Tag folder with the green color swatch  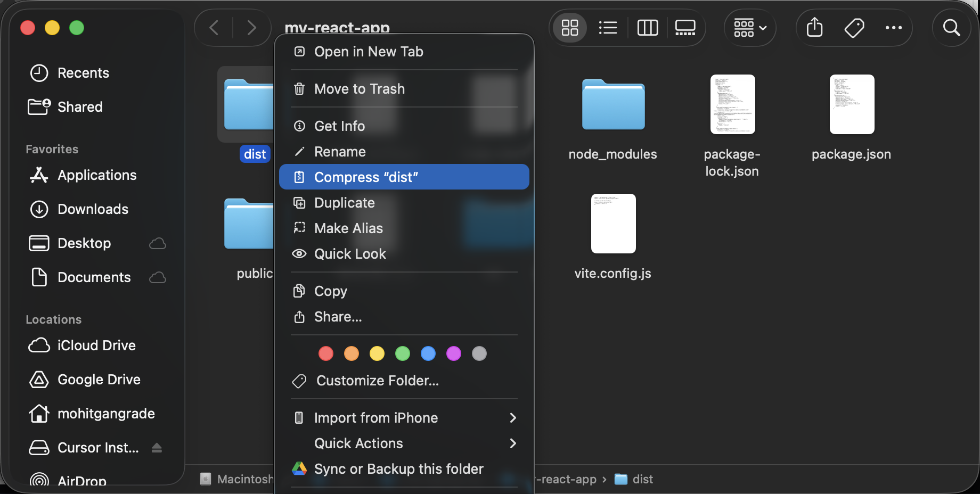pyautogui.click(x=403, y=353)
